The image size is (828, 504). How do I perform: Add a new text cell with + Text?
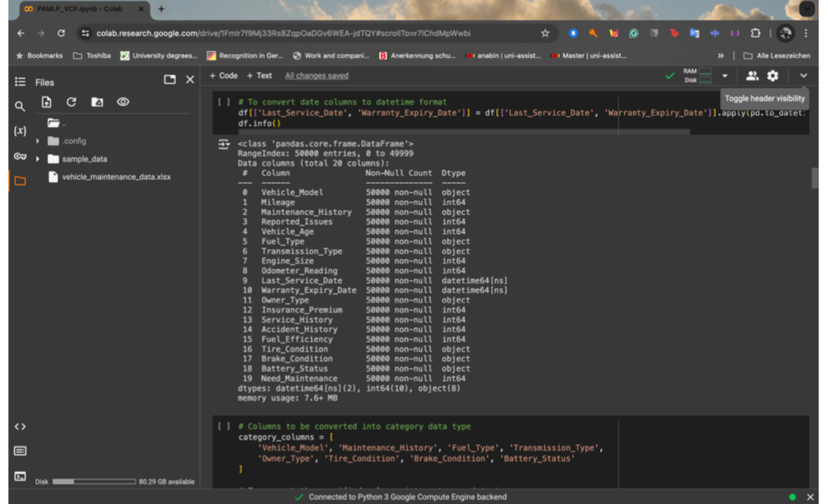point(259,76)
